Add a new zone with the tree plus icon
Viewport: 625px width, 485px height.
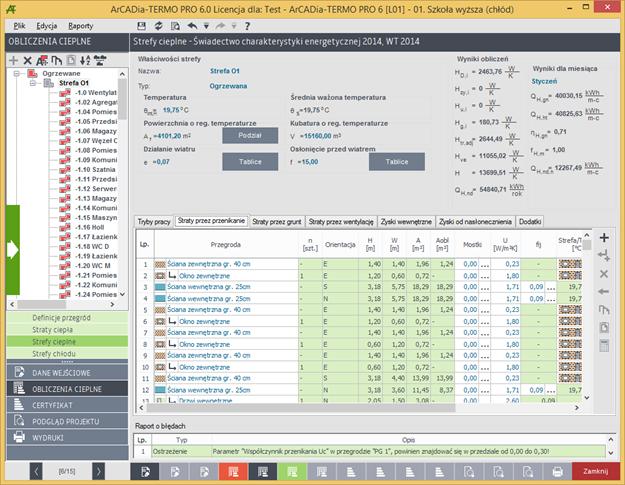coord(14,61)
